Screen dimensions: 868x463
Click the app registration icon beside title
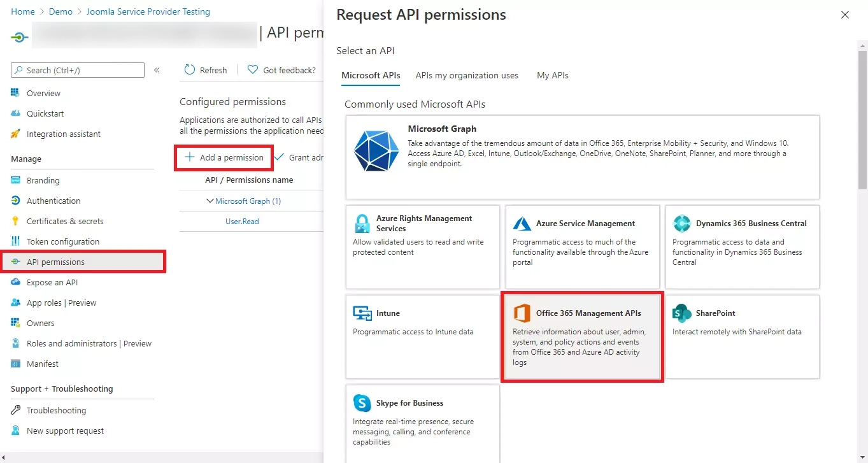(19, 37)
